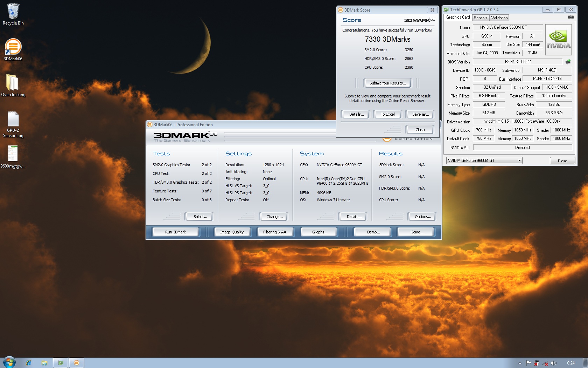Open Action Center flag tray icon
Screen dimensions: 588x368
528,363
